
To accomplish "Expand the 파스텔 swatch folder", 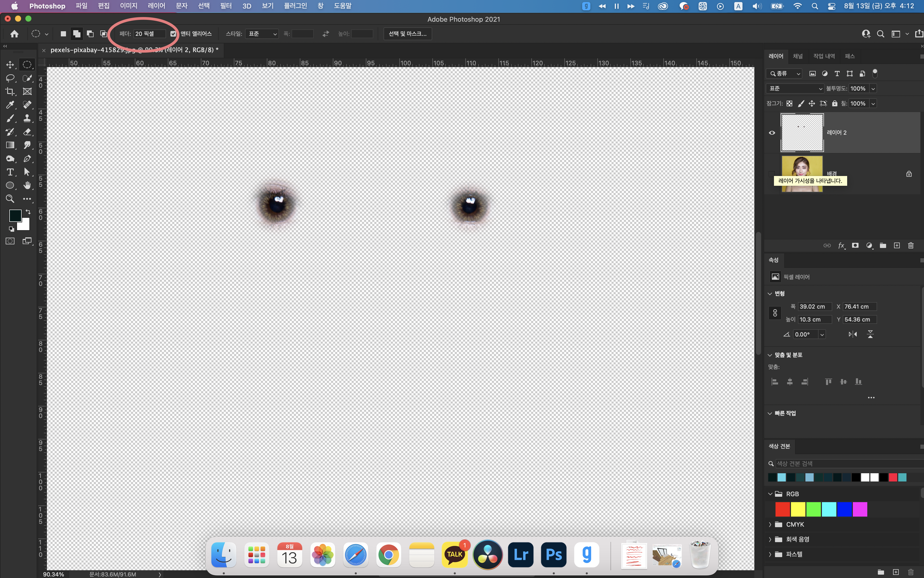I will pyautogui.click(x=770, y=554).
